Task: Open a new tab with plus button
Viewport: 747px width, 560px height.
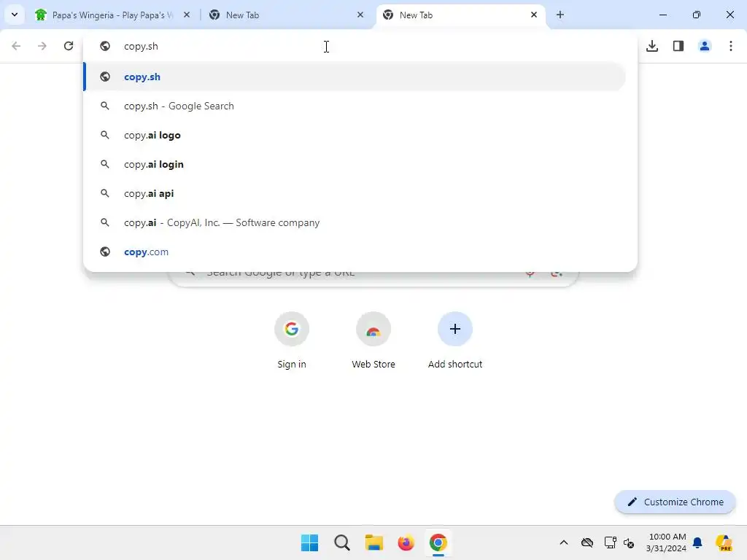Action: (x=560, y=15)
